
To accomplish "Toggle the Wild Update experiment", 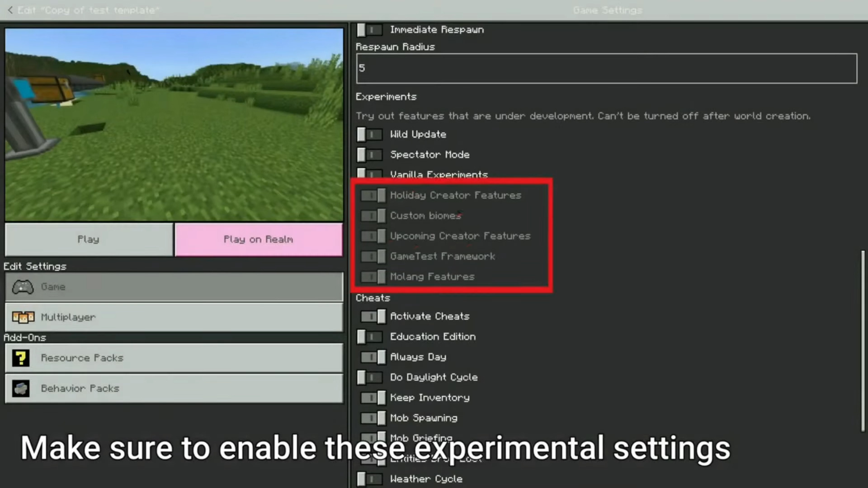I will [370, 134].
